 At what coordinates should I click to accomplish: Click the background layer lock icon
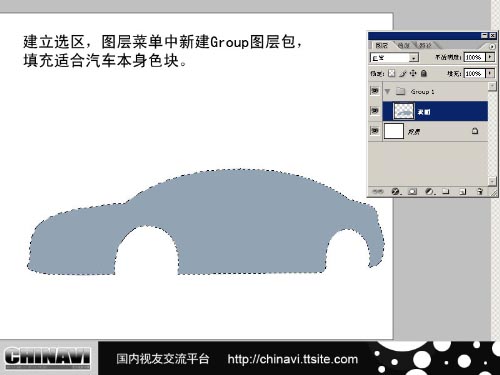(475, 131)
